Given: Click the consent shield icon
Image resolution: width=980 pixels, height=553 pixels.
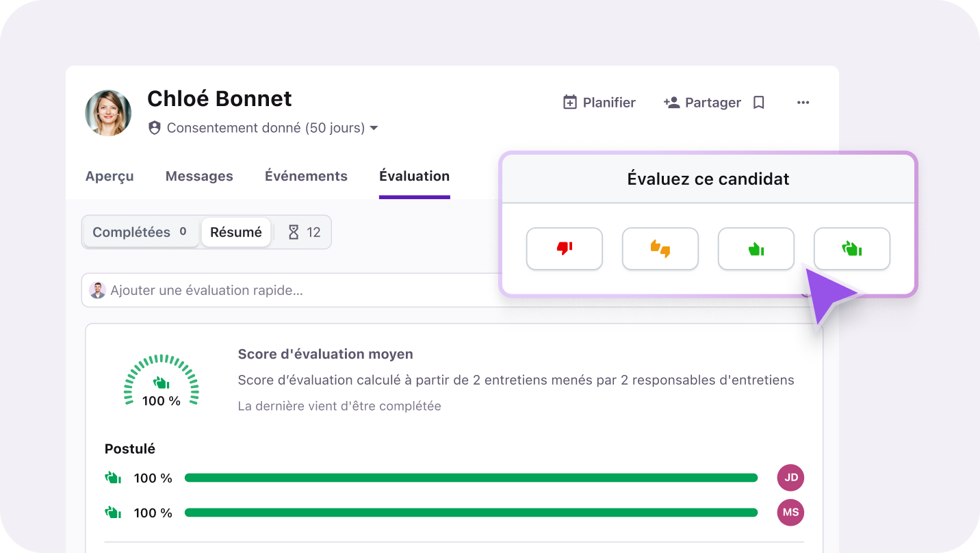Looking at the screenshot, I should tap(155, 127).
